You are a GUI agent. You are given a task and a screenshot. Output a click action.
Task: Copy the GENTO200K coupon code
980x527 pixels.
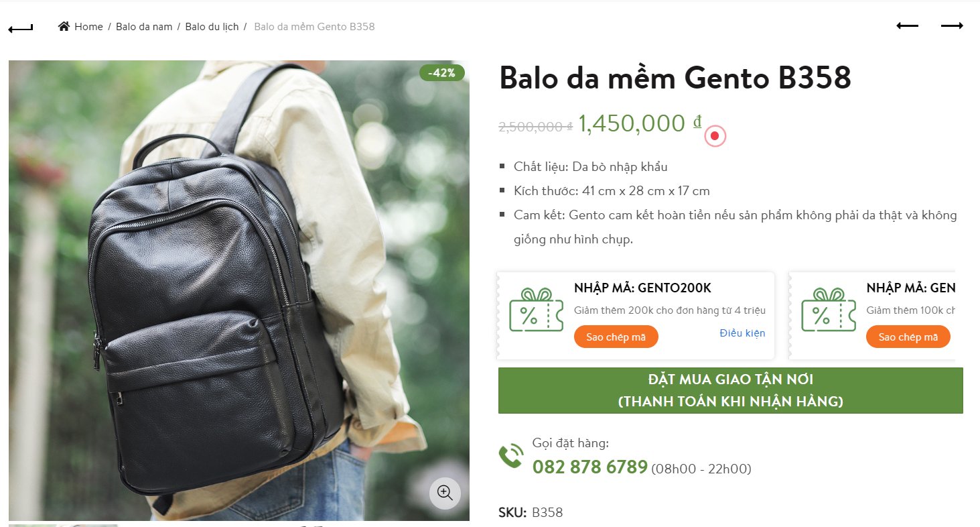616,337
